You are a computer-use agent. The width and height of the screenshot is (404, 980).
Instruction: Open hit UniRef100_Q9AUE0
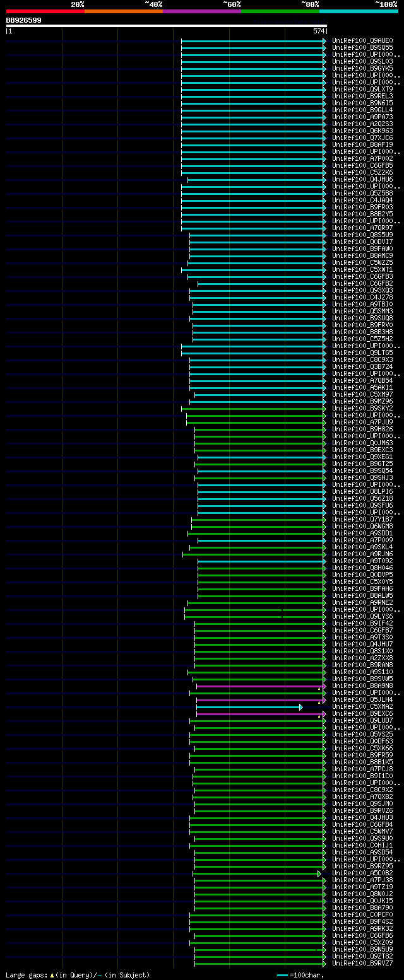coord(362,41)
